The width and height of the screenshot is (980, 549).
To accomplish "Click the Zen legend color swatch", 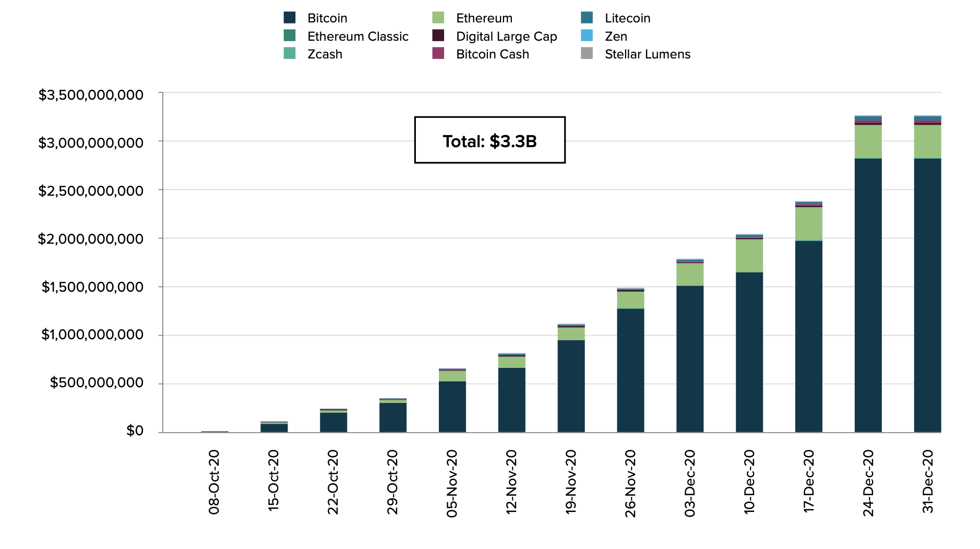I will (587, 35).
